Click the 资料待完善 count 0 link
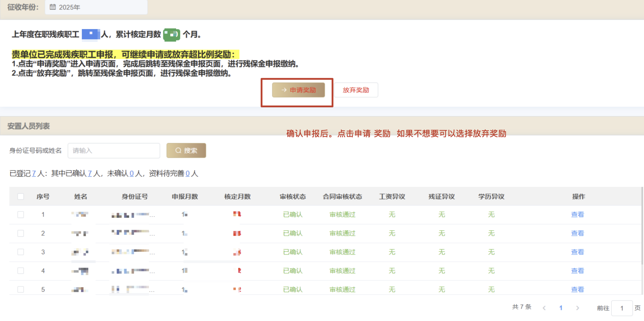This screenshot has width=644, height=321. [x=188, y=173]
